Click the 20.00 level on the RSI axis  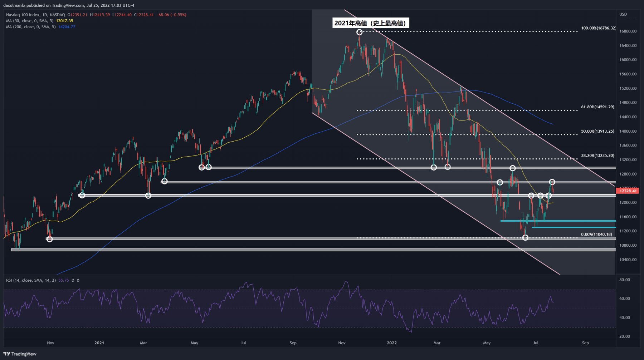point(625,336)
